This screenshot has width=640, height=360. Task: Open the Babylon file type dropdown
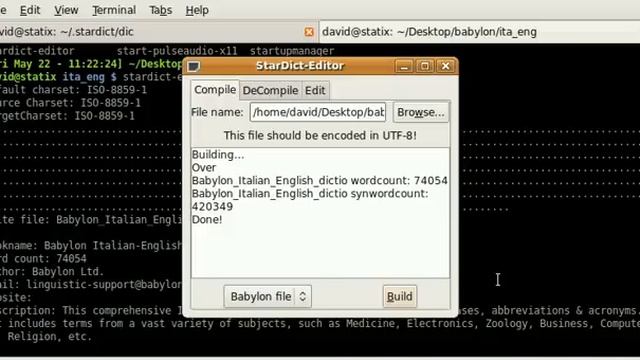(x=267, y=296)
